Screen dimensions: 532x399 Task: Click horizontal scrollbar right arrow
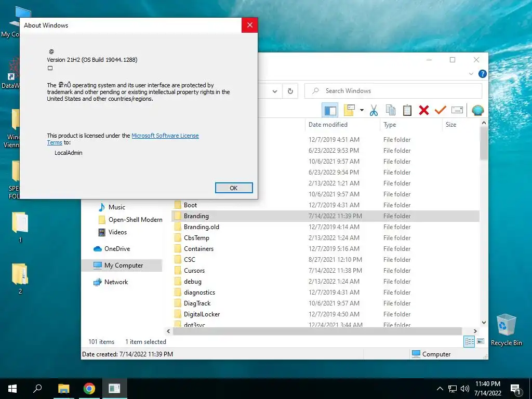point(475,331)
